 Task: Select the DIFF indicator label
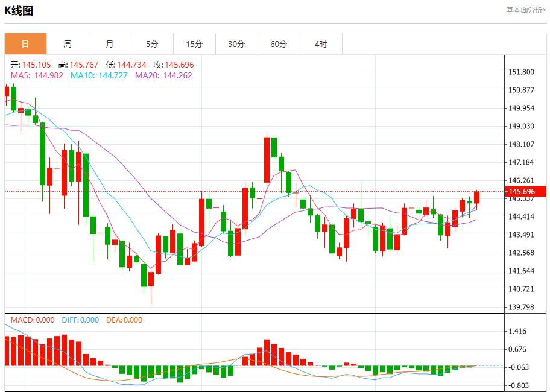pyautogui.click(x=79, y=320)
